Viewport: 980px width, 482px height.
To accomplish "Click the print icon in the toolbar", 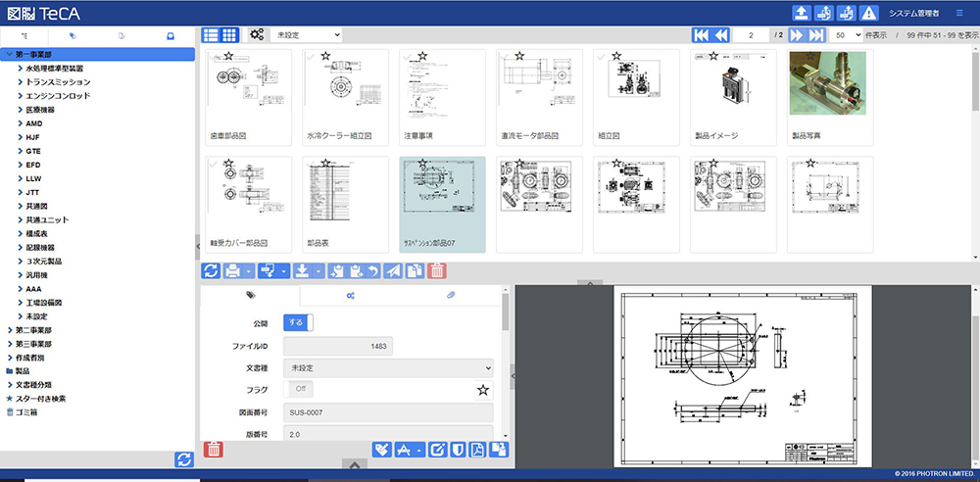I will (232, 270).
